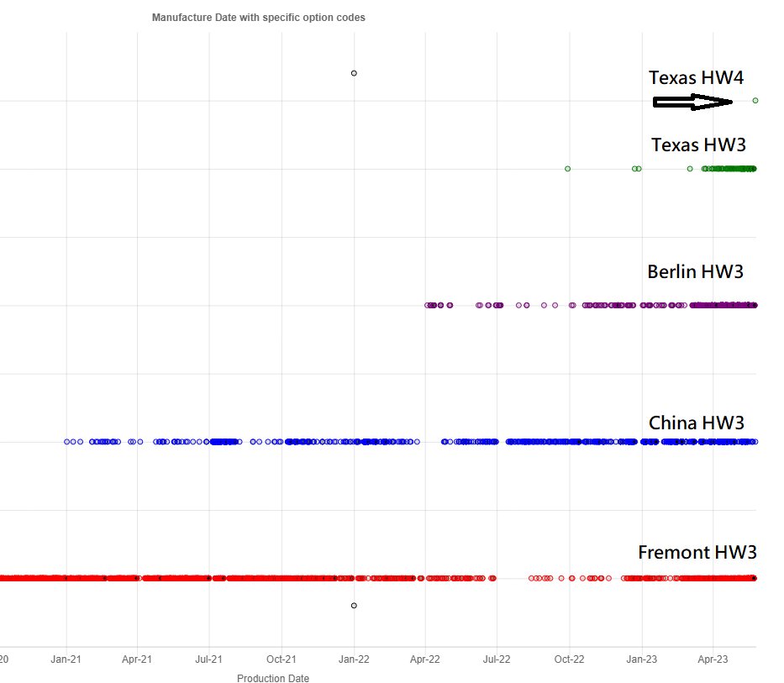784x683 pixels.
Task: Click the 'China HW3' series label
Action: tap(696, 423)
